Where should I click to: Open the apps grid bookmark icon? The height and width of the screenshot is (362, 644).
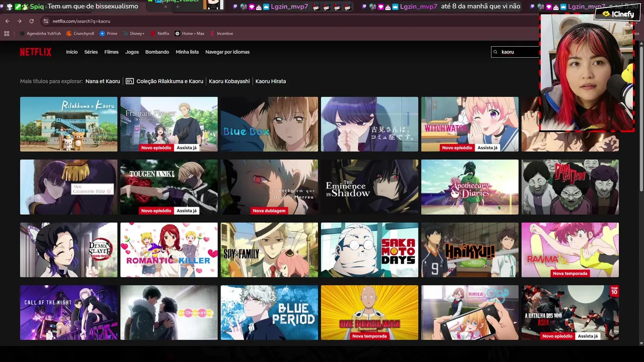[7, 34]
